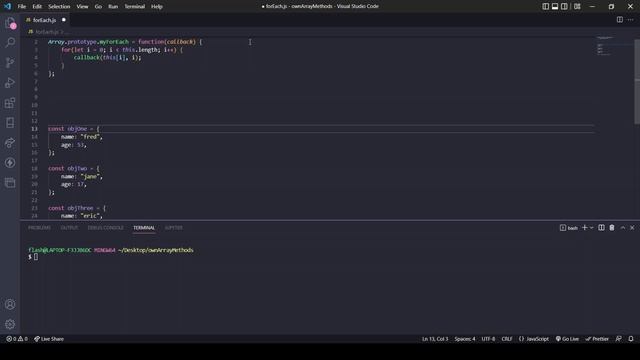Open the Extensions view
This screenshot has height=360, width=640.
[x=10, y=103]
